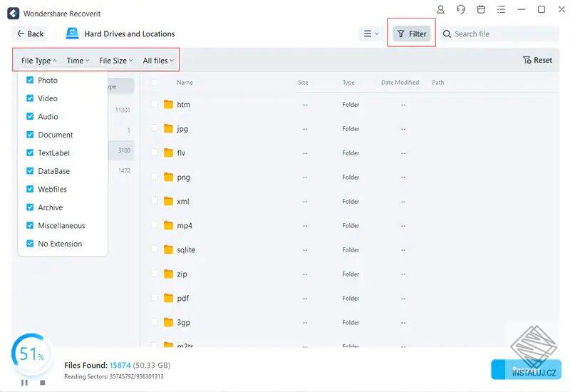570x392 pixels.
Task: Uncheck the Archive file type
Action: 30,207
